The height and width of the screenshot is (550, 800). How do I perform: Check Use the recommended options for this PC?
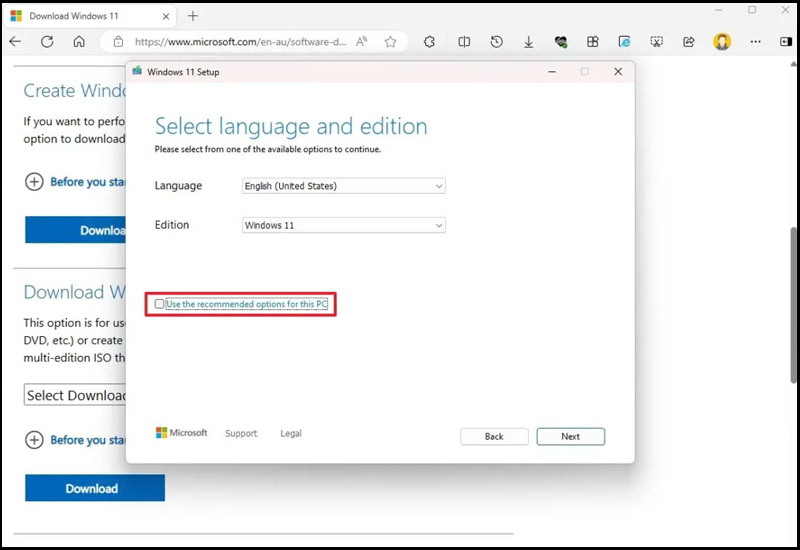[160, 304]
